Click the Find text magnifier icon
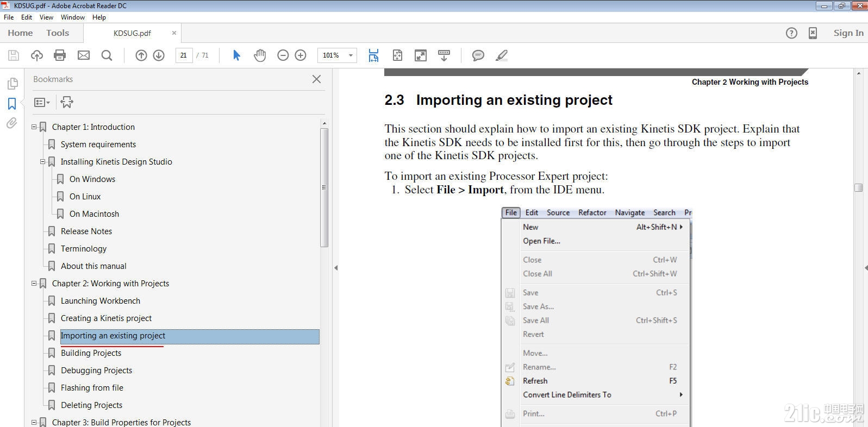868x427 pixels. pos(107,55)
